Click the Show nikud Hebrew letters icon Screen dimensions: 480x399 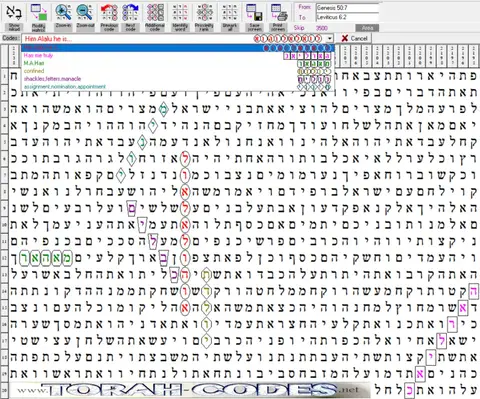tap(14, 12)
